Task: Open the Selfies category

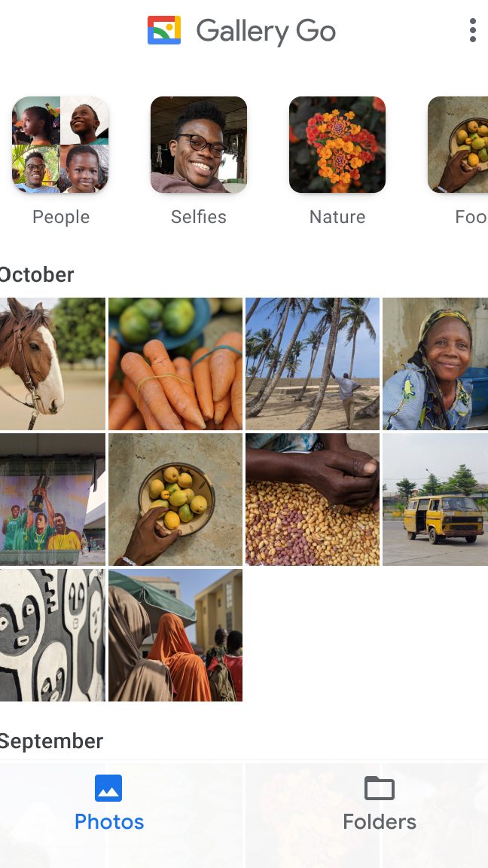Action: pos(199,145)
